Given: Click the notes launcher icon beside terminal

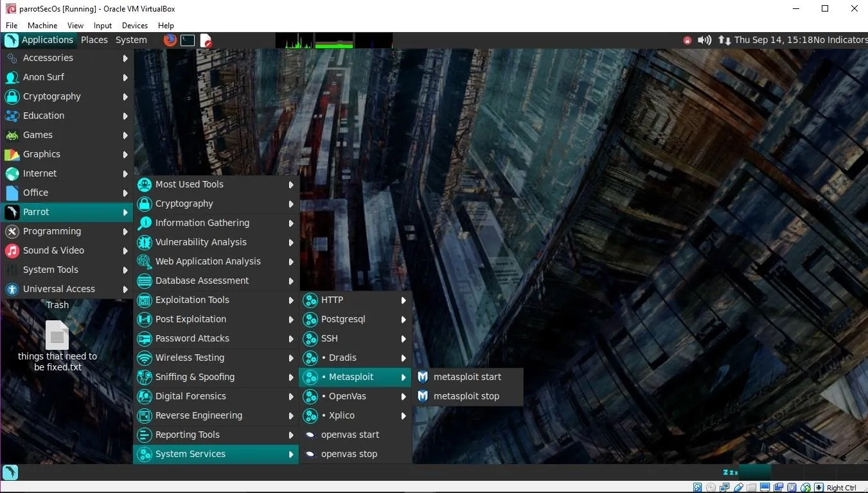Looking at the screenshot, I should 206,40.
